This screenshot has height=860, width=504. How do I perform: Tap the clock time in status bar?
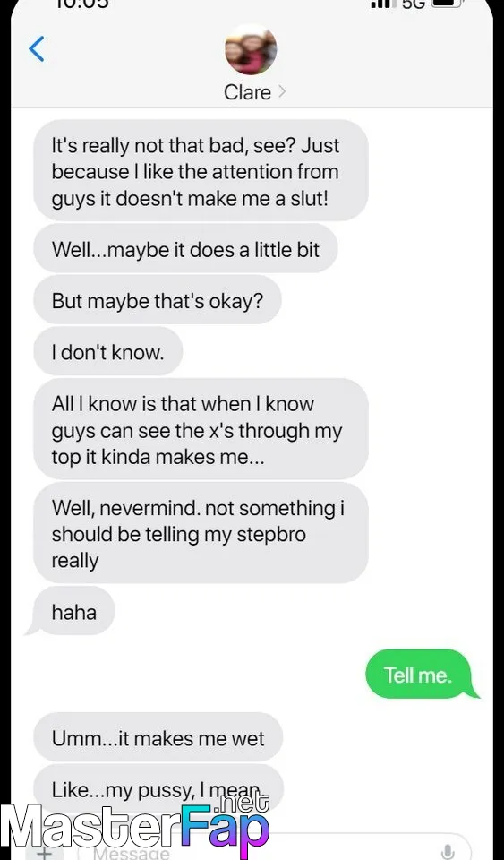pos(82,4)
